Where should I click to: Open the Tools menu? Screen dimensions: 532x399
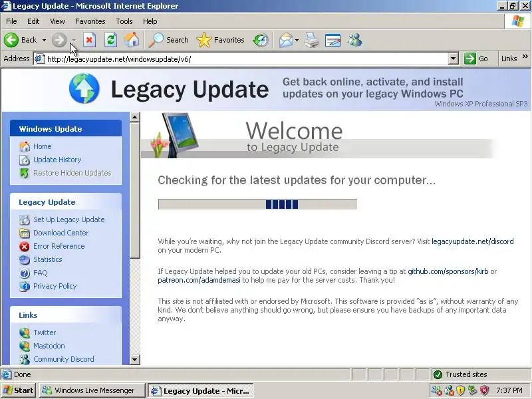tap(124, 21)
